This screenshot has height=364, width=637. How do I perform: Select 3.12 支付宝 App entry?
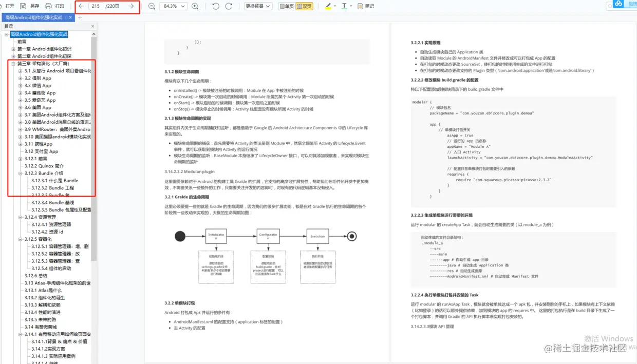[41, 151]
